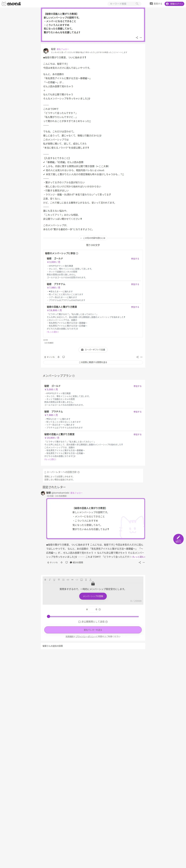
Task: Click the upload icon in editor toolbar
Action: coord(91,580)
